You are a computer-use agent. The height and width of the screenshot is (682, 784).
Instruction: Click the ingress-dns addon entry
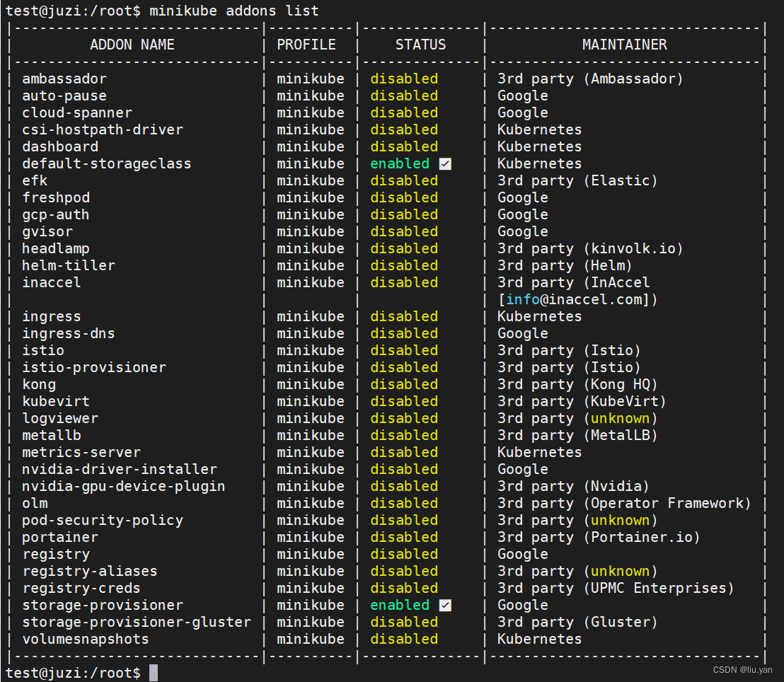click(x=69, y=333)
